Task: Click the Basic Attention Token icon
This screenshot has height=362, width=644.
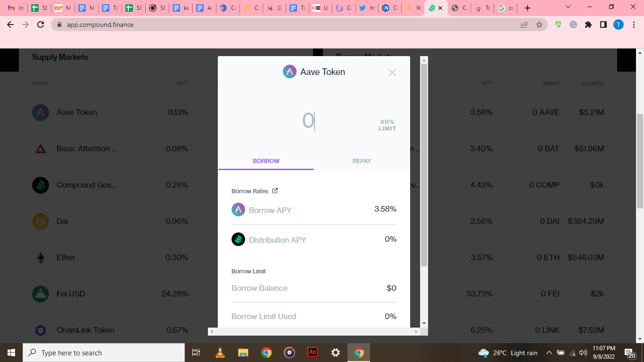Action: click(41, 149)
